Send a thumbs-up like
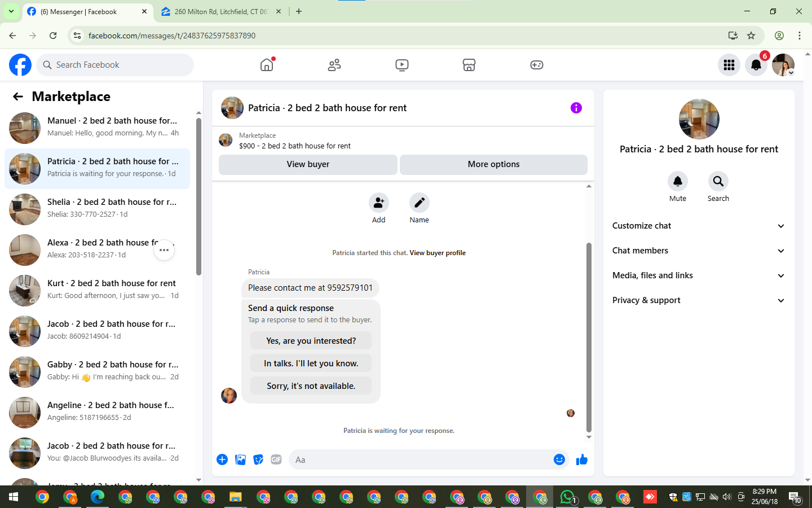The image size is (812, 508). click(x=582, y=459)
